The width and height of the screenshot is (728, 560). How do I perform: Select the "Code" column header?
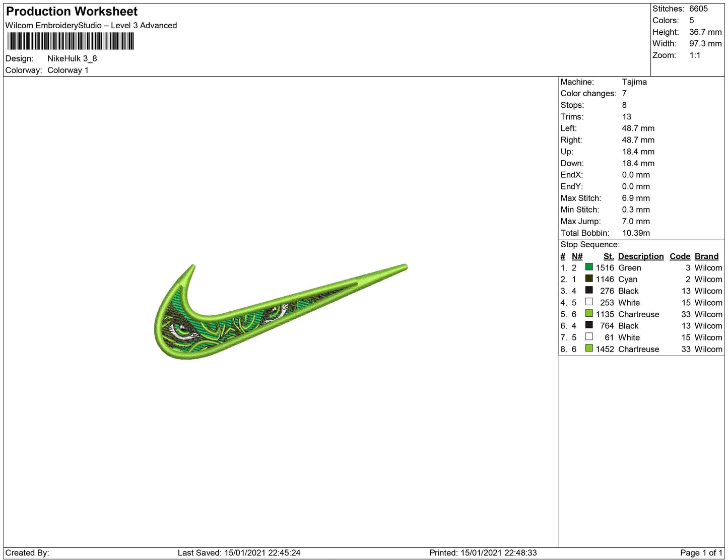[x=680, y=256]
